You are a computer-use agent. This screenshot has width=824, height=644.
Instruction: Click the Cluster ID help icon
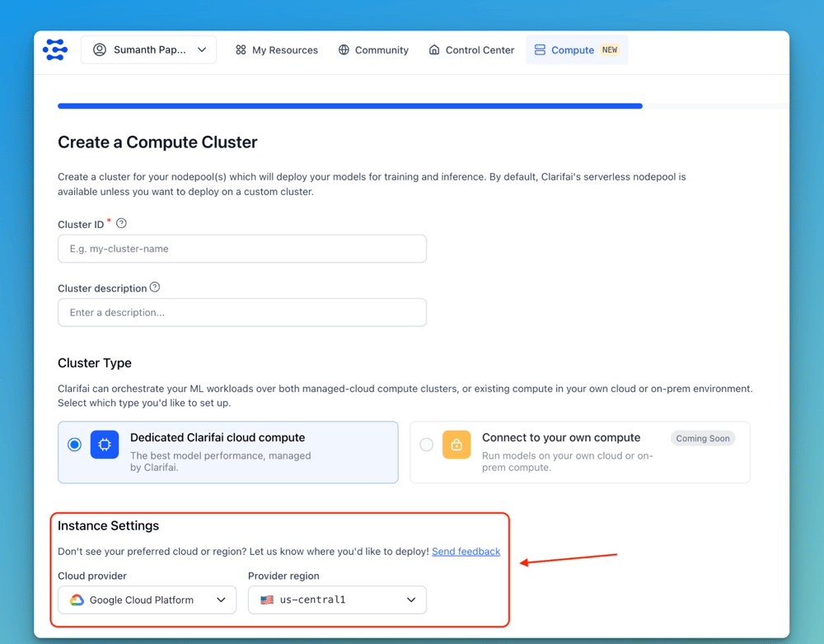(122, 223)
